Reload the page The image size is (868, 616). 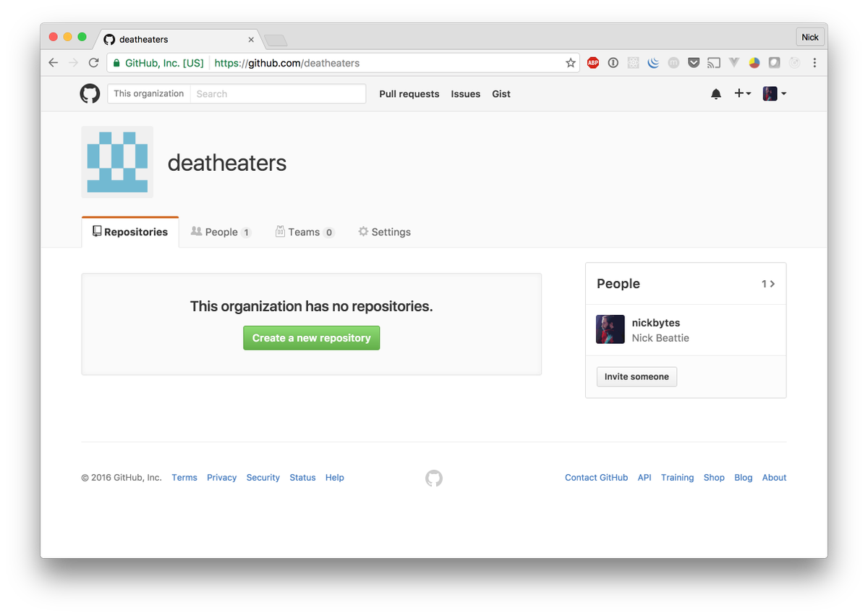click(x=93, y=63)
